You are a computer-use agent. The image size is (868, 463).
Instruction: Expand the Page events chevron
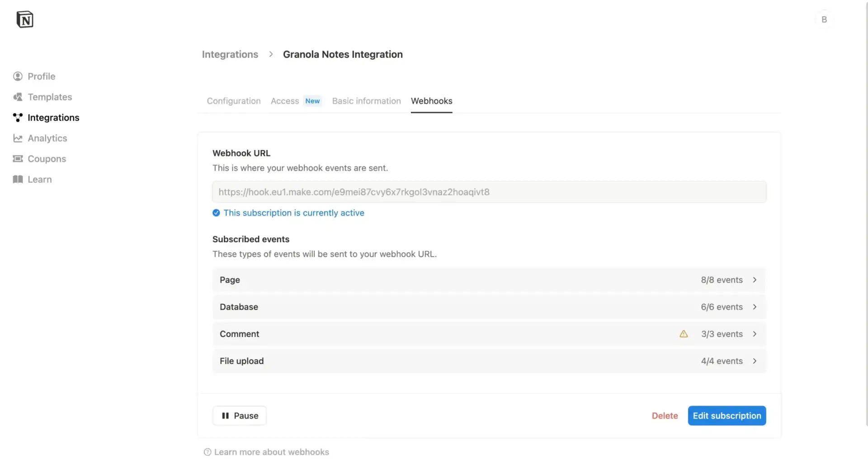(x=755, y=280)
